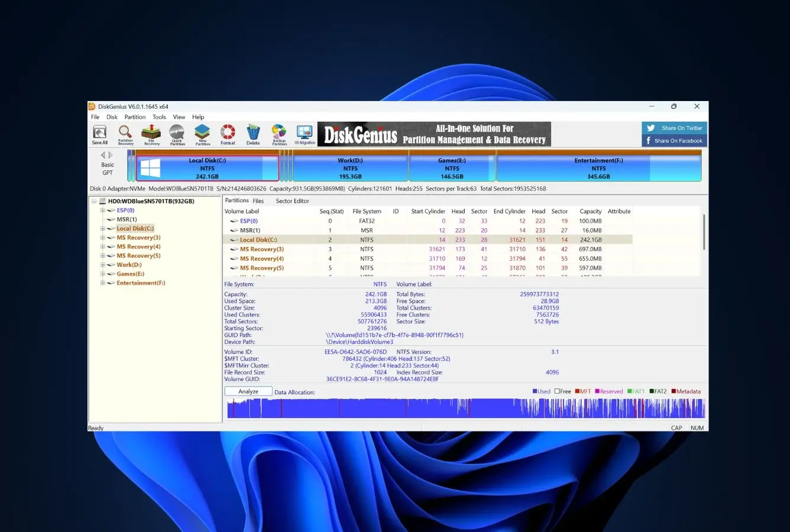
Task: Open the Help menu
Action: click(x=198, y=117)
